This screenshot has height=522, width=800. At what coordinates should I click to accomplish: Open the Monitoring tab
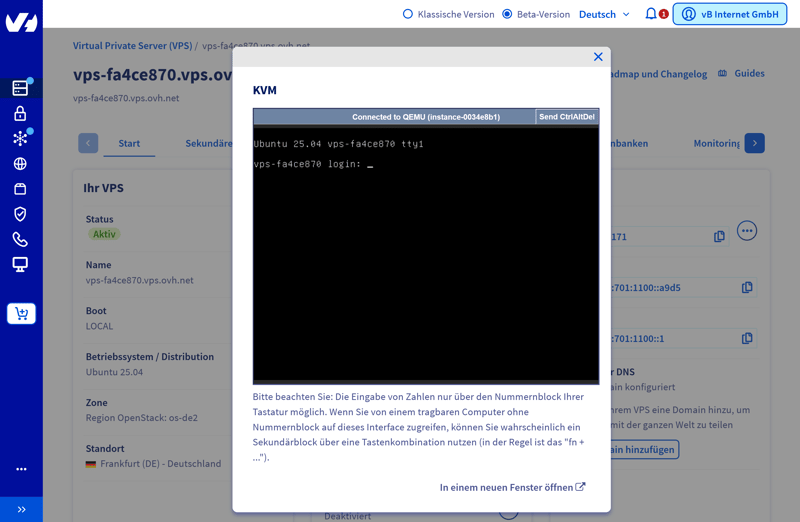[x=716, y=143]
